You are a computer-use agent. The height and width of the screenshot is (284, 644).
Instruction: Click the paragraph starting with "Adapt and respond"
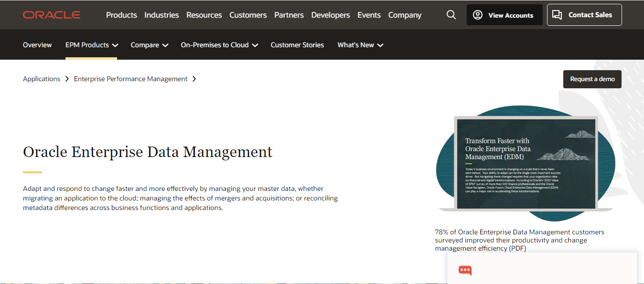[181, 198]
